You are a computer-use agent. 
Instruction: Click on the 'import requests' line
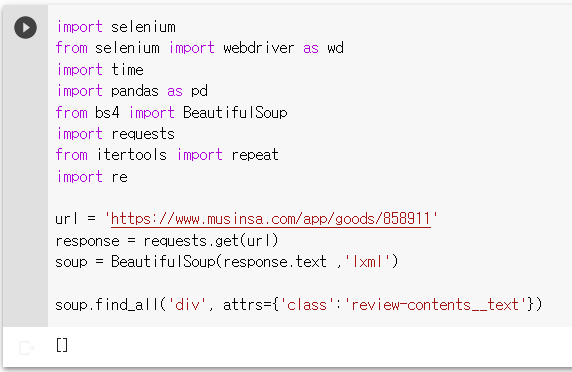point(116,134)
